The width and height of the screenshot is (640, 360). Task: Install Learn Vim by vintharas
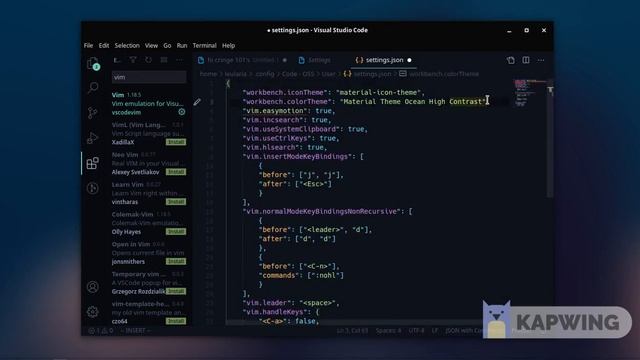tap(176, 202)
